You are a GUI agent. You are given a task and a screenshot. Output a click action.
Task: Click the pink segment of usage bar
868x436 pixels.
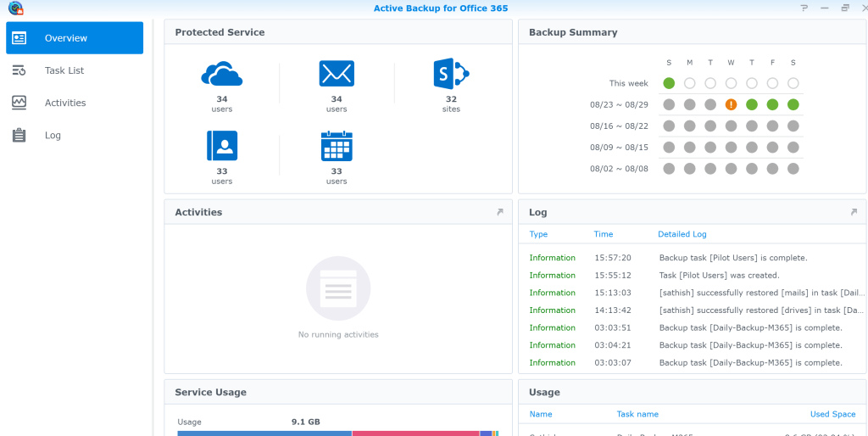(415, 433)
